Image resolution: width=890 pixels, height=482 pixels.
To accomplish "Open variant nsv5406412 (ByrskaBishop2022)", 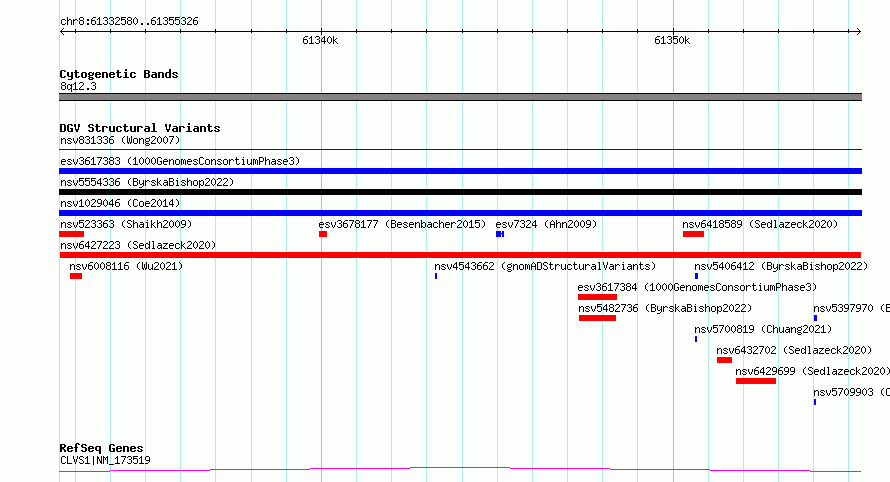I will (781, 266).
